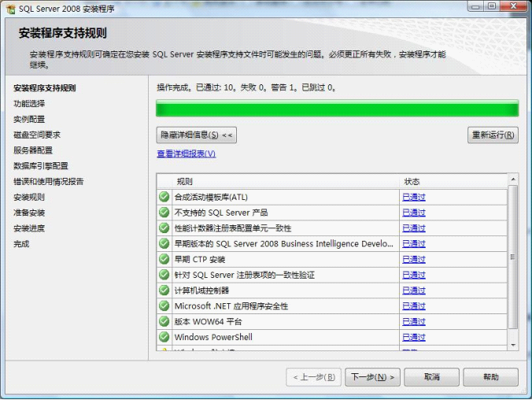
Task: Cancel the installation with 取消 button
Action: pos(431,377)
